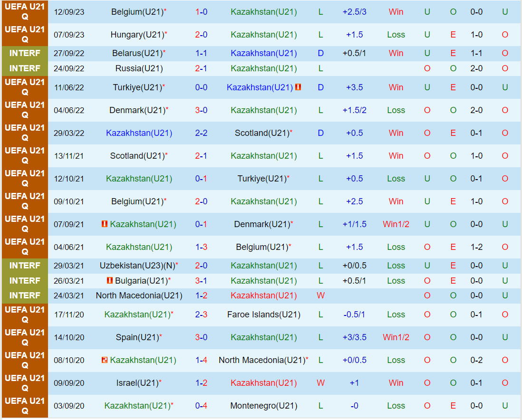The image size is (522, 420).
Task: Click red card icon beside Kazakhstan in Turkiye 0-0 match
Action: click(298, 87)
